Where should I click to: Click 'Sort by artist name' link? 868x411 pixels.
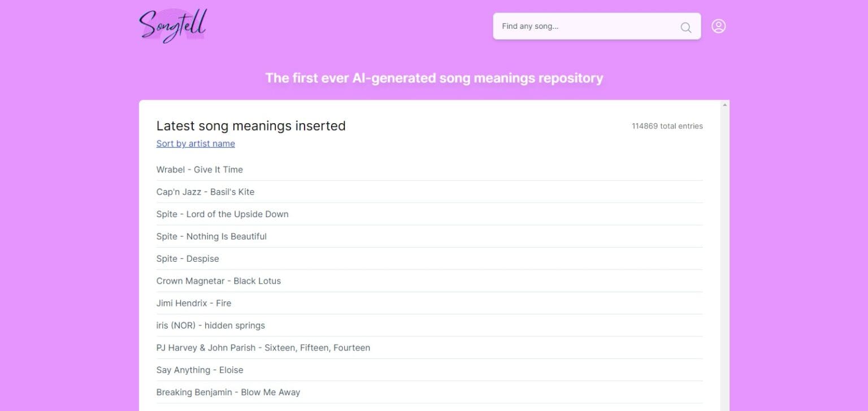click(196, 144)
